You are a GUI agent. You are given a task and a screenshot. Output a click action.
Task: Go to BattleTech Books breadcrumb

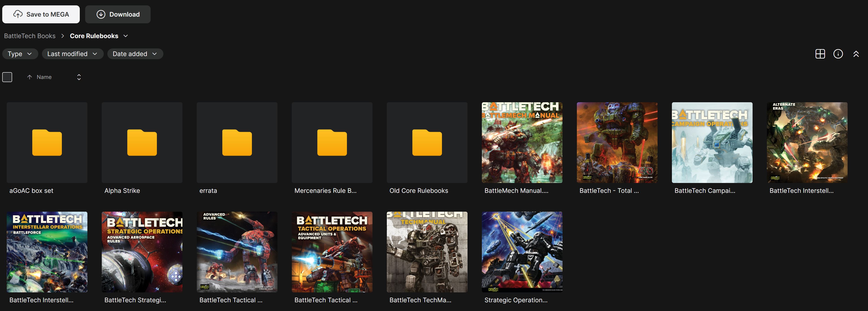(30, 36)
